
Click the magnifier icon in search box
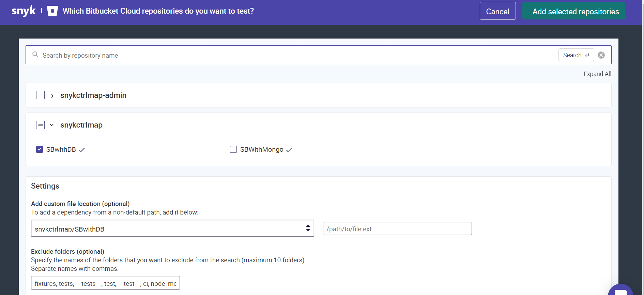click(x=35, y=55)
